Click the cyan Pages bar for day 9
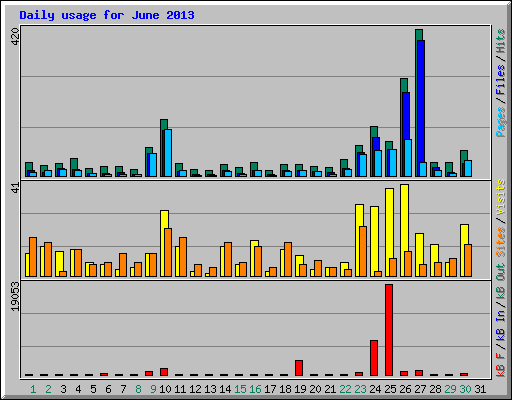Screen dimensions: 512x400 pos(153,165)
